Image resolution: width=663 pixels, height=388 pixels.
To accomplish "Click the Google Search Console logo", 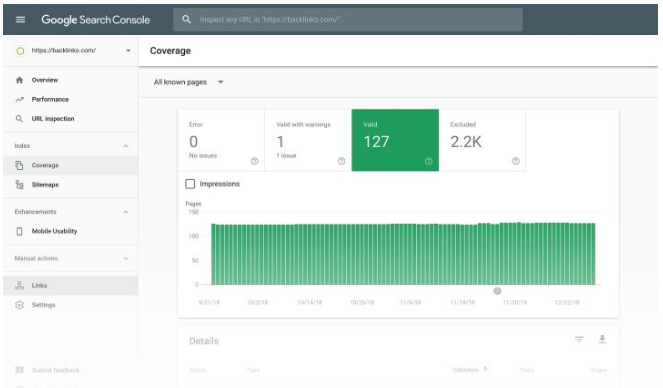I will click(96, 19).
